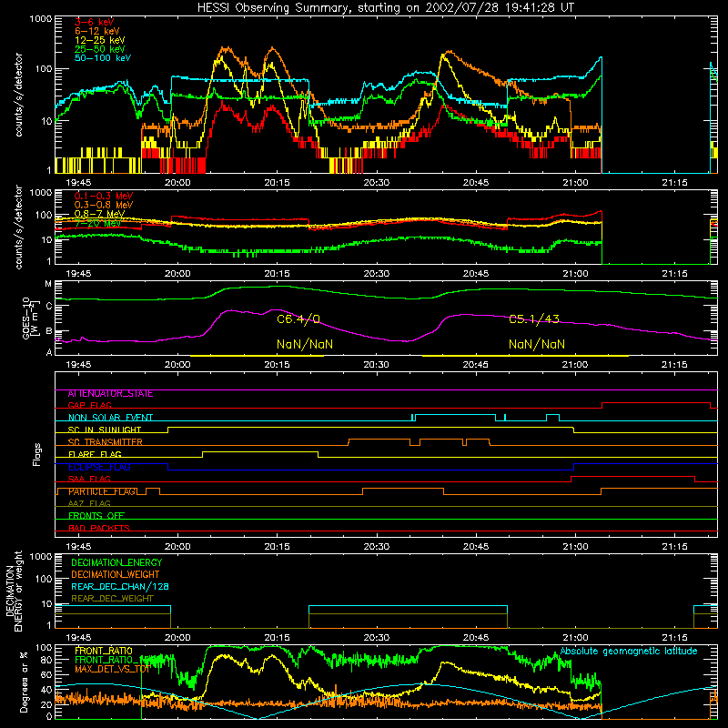Viewport: 728px width, 728px height.
Task: Select the SC_IN_SUNLIGHT flag label
Action: [x=105, y=430]
